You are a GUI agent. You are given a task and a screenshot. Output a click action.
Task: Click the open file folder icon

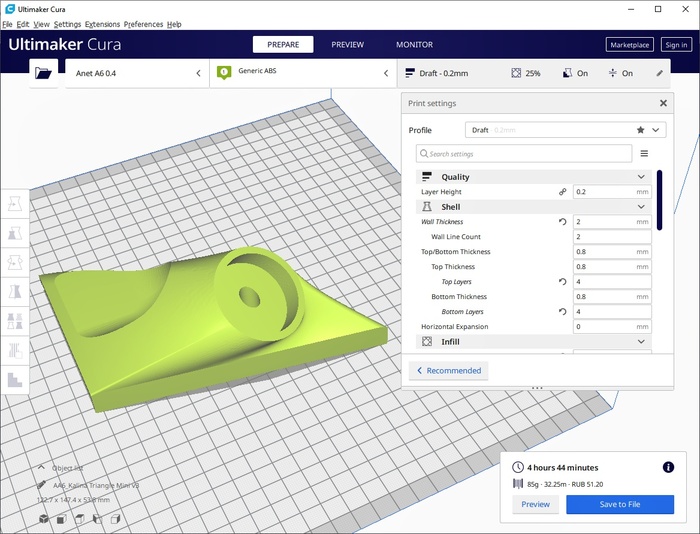pyautogui.click(x=42, y=73)
